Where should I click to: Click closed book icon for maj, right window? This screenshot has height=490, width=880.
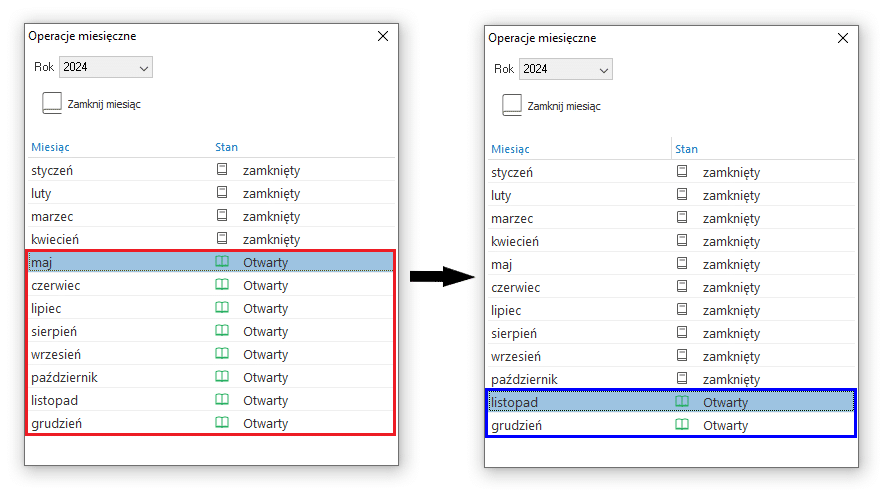682,263
